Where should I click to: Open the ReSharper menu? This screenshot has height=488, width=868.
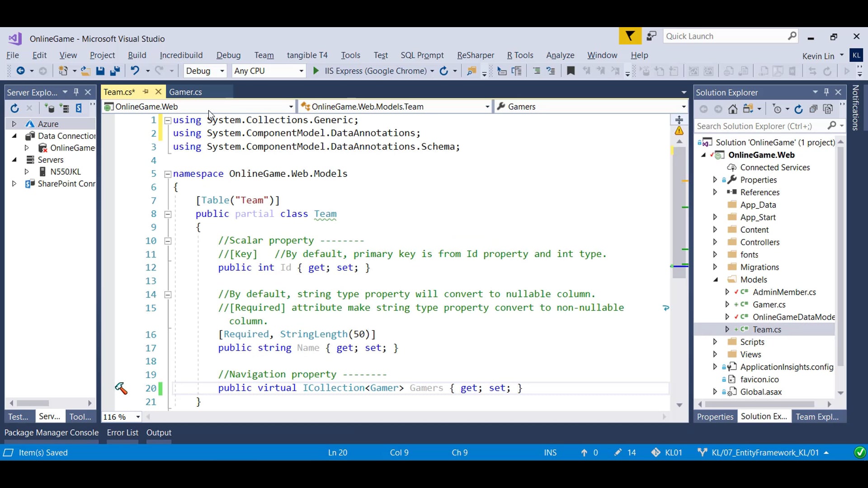[475, 55]
